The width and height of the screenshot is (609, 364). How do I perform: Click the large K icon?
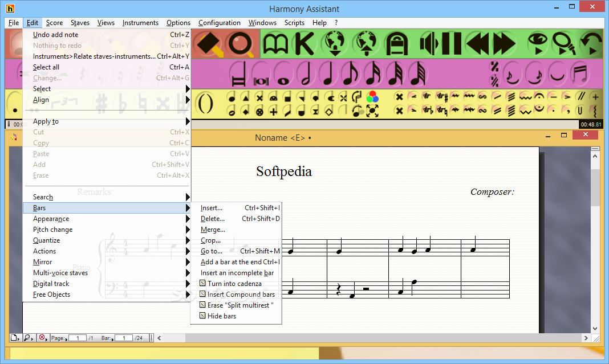[304, 44]
